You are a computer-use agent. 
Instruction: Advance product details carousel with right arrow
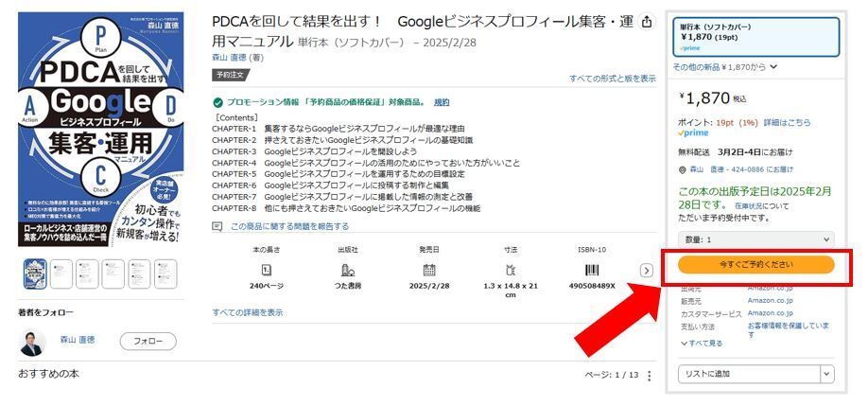(646, 271)
